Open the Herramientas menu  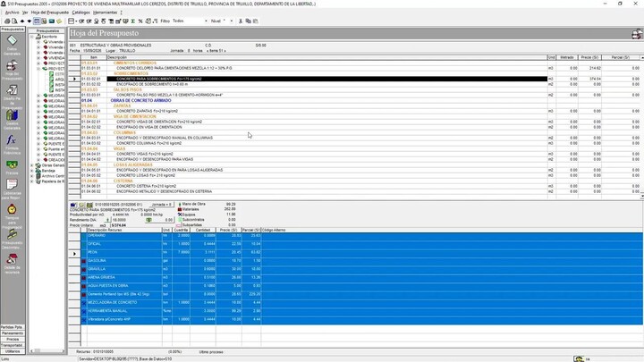click(x=106, y=13)
